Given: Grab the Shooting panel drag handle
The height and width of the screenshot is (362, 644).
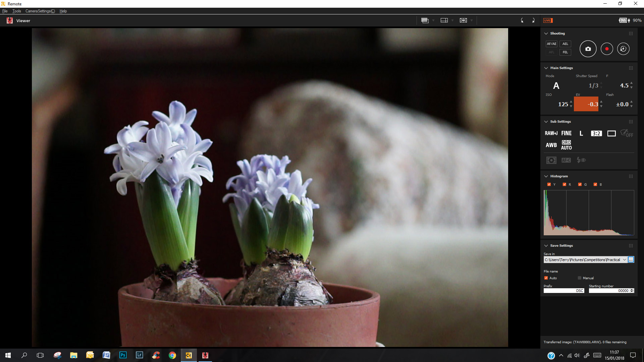Looking at the screenshot, I should pos(631,34).
